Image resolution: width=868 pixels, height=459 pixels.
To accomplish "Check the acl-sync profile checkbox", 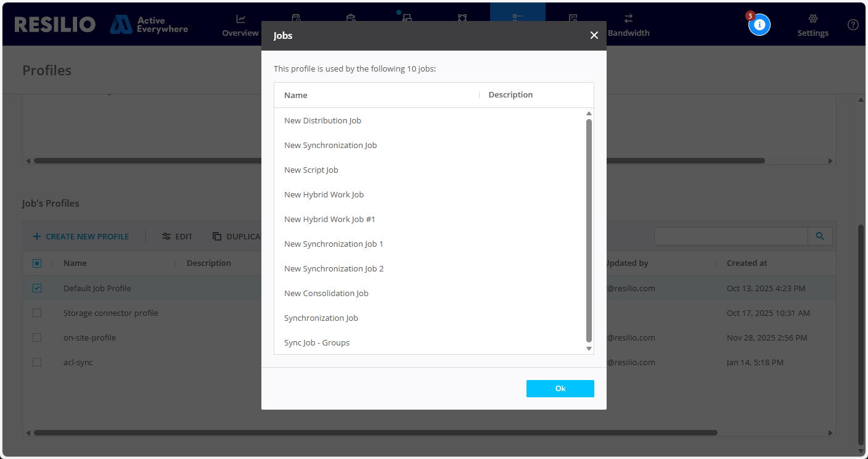I will (x=37, y=362).
